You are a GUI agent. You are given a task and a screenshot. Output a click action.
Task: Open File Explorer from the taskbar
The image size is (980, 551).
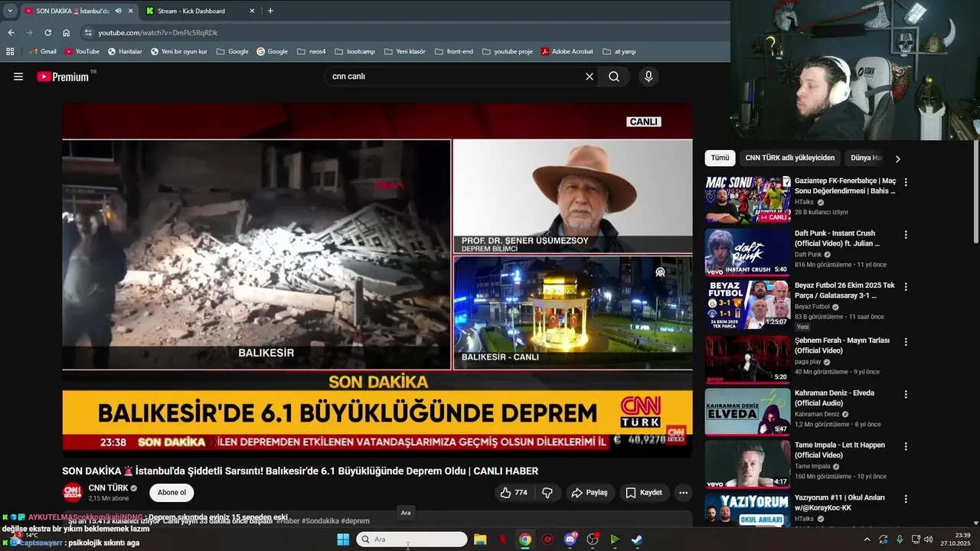coord(480,540)
